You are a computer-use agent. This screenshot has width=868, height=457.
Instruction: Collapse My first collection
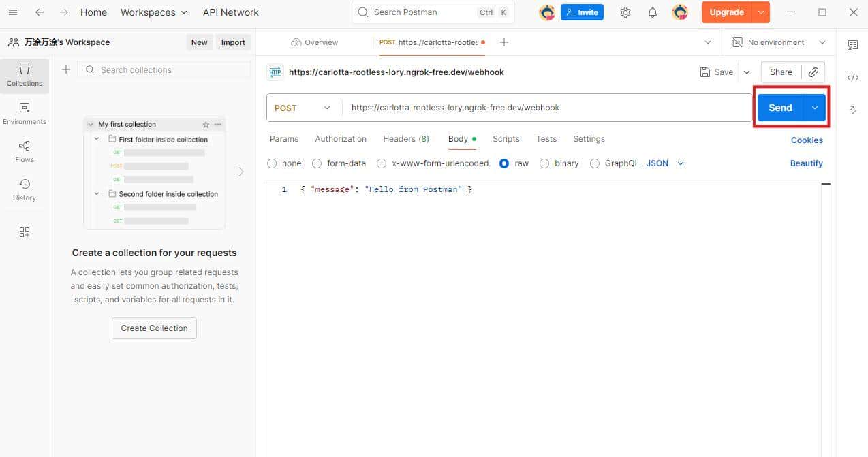click(90, 124)
